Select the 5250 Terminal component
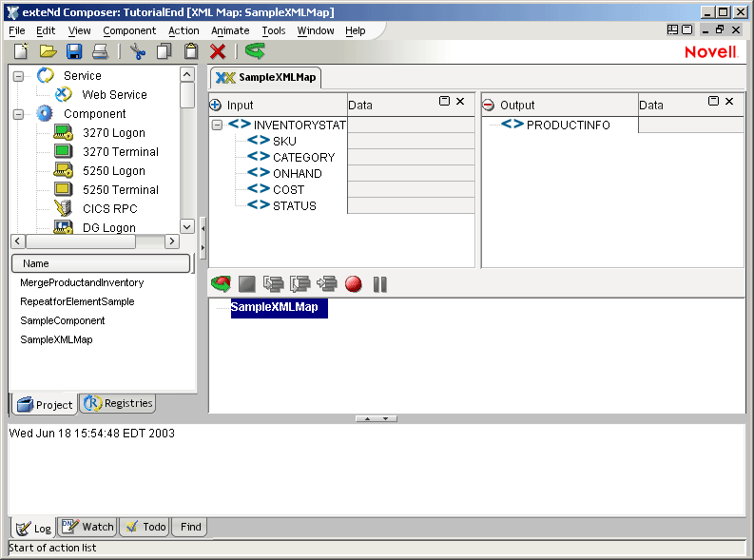The width and height of the screenshot is (754, 560). 121,190
